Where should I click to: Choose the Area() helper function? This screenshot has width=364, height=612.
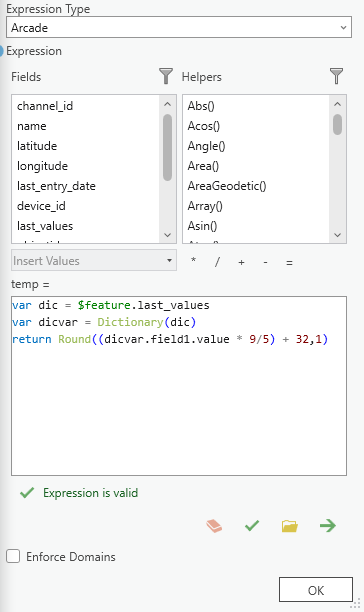[203, 166]
